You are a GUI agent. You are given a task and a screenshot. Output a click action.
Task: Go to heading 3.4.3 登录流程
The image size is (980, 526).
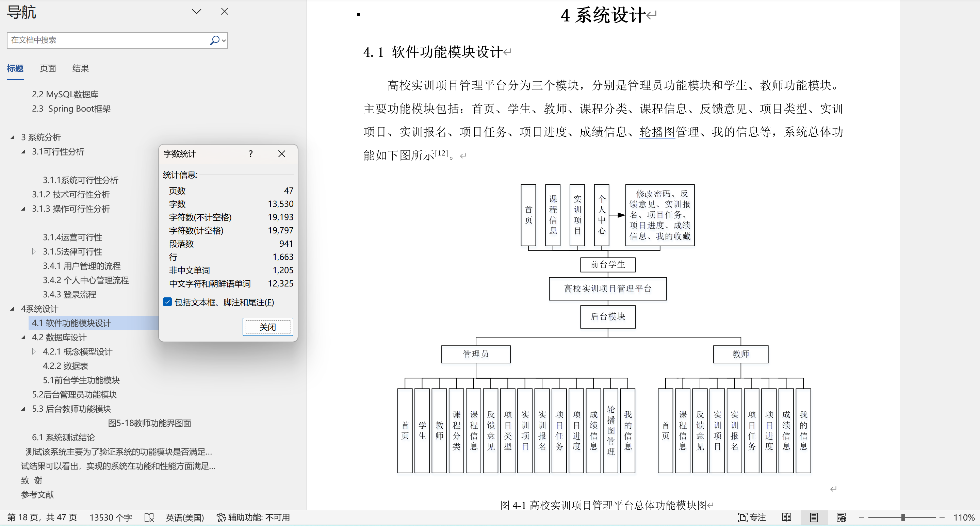click(x=69, y=294)
